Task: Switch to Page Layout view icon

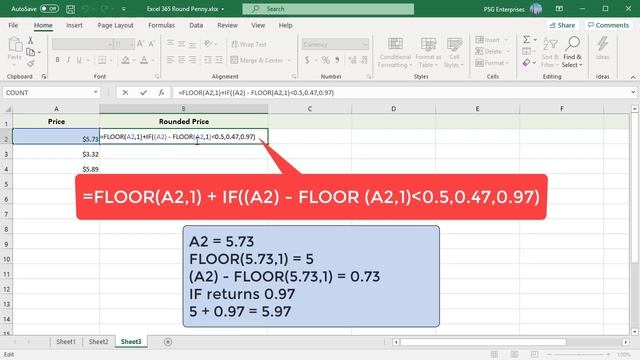Action: tap(514, 354)
